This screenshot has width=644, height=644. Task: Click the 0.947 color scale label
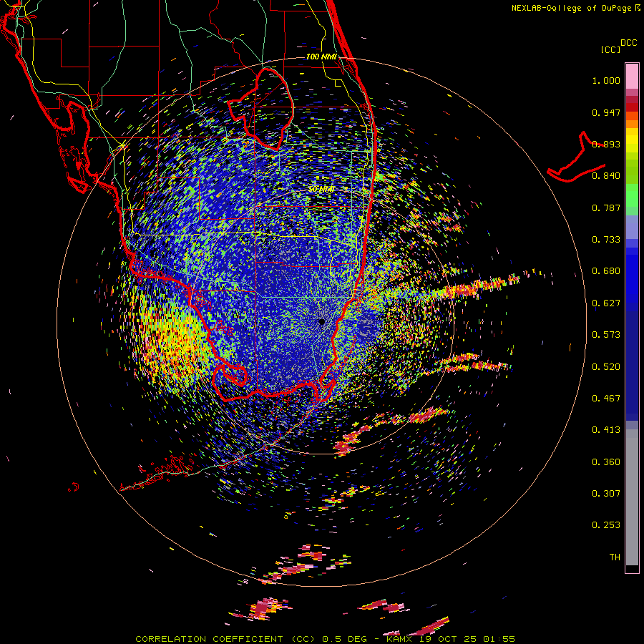(606, 112)
